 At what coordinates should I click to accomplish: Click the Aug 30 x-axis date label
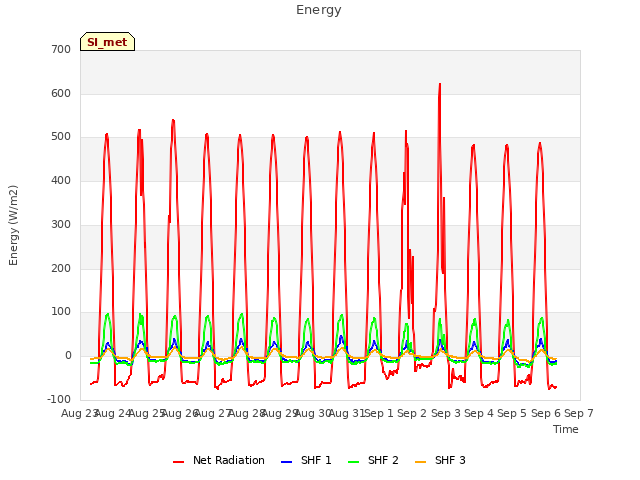click(313, 413)
